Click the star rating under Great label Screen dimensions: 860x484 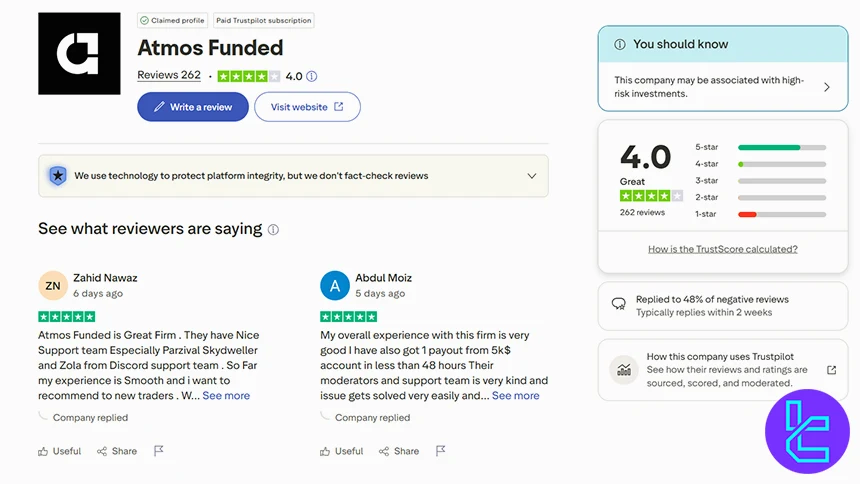[x=651, y=196]
